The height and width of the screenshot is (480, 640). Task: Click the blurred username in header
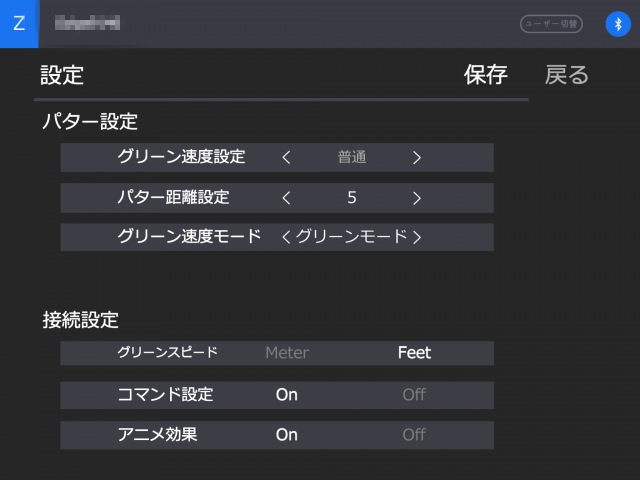click(87, 23)
